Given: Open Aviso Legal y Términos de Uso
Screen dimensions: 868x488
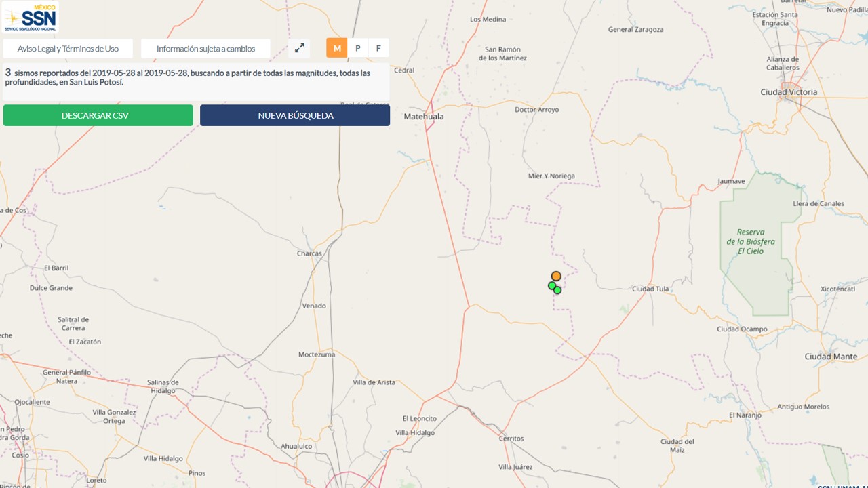Looking at the screenshot, I should [68, 49].
